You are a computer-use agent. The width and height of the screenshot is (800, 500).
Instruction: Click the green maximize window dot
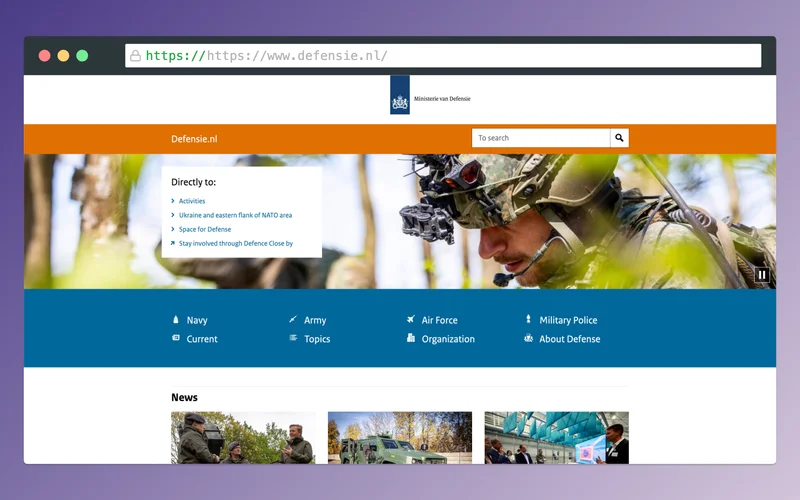(x=82, y=56)
